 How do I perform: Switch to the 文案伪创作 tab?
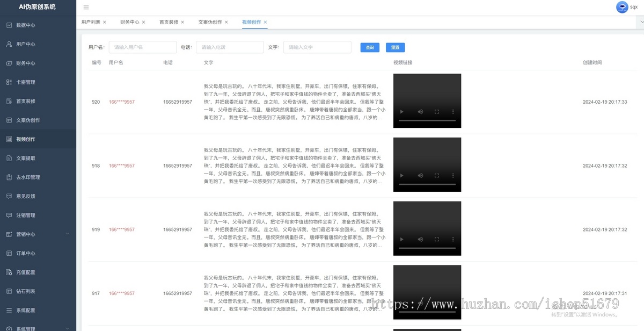[210, 22]
